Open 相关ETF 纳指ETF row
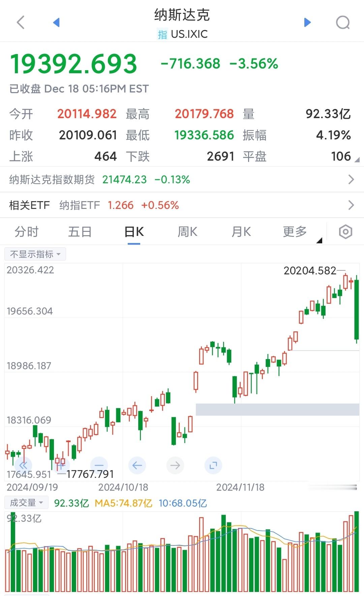Viewport: 364px width, 596px height. (182, 205)
